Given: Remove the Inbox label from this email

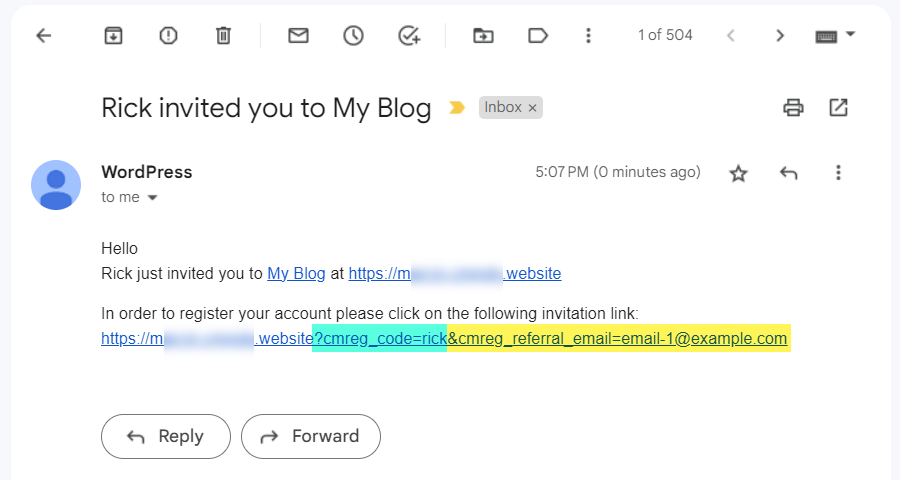Looking at the screenshot, I should (x=532, y=108).
